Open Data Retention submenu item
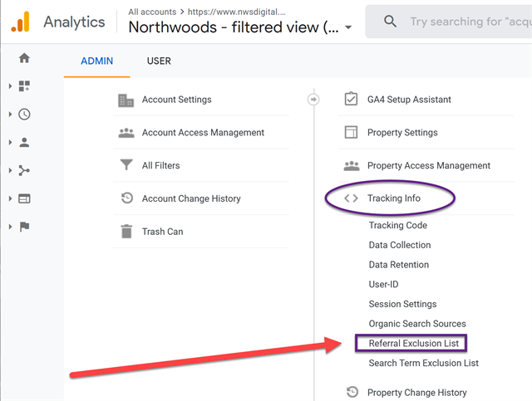The image size is (532, 401). [399, 264]
